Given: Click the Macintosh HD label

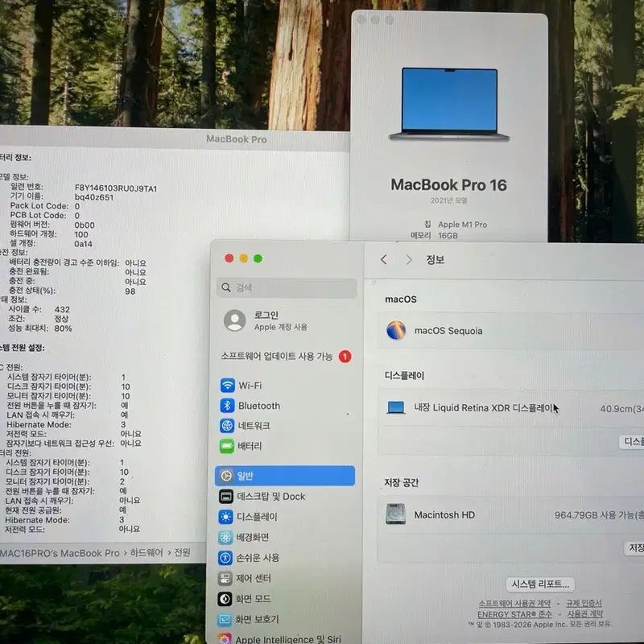Looking at the screenshot, I should pyautogui.click(x=444, y=514).
